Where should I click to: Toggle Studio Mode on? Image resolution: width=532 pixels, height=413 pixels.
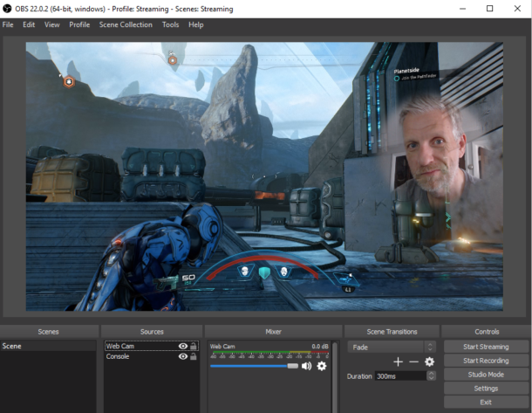coord(486,375)
